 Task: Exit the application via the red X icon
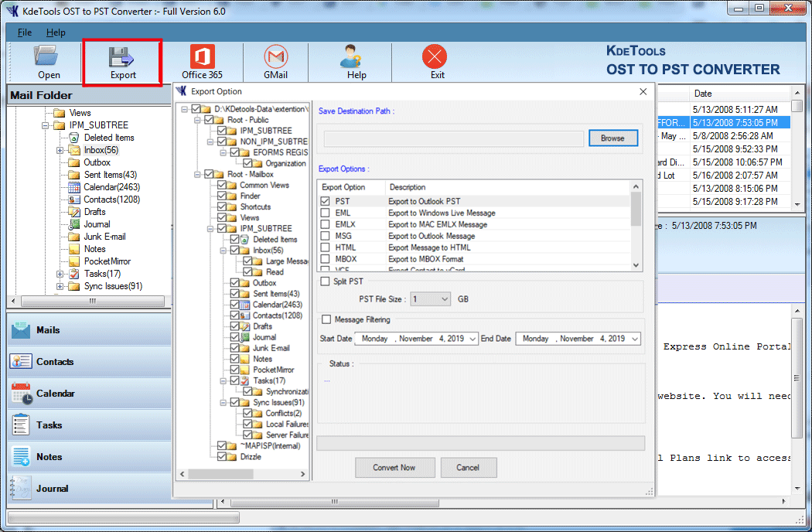[x=435, y=60]
